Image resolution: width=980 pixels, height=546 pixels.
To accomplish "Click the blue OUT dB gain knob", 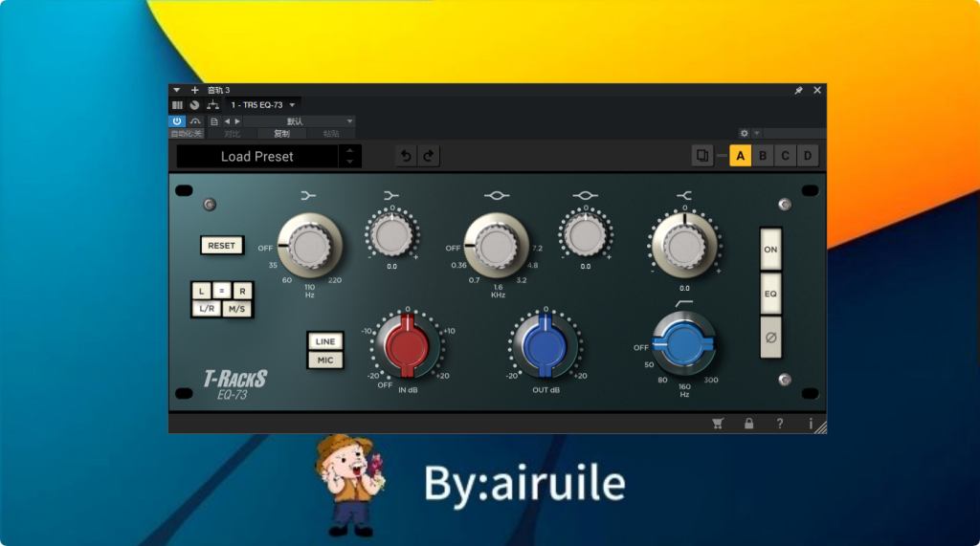I will click(545, 346).
